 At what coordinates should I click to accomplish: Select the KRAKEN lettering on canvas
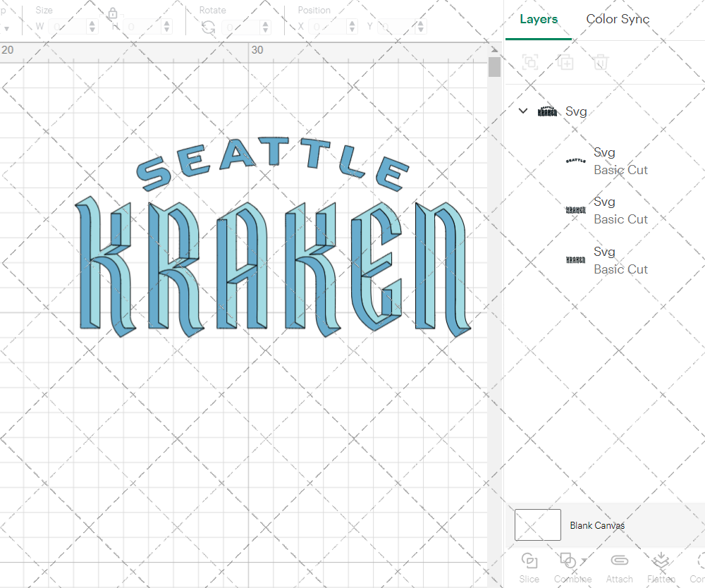click(273, 267)
